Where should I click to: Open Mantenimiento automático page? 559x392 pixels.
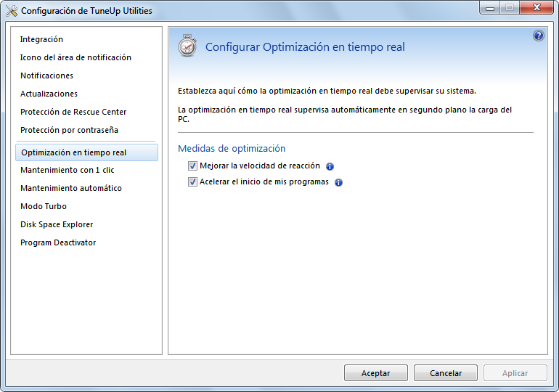pos(71,188)
